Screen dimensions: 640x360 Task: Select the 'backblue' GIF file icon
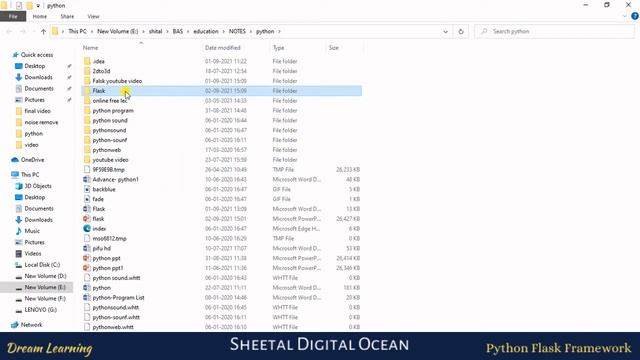87,189
